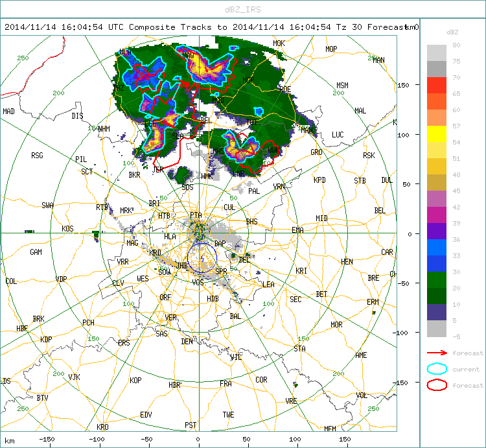Click the EMA station label
This screenshot has width=486, height=448.
(x=297, y=230)
